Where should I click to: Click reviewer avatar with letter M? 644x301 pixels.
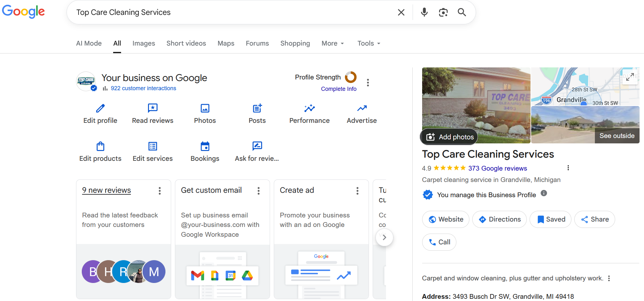click(154, 272)
